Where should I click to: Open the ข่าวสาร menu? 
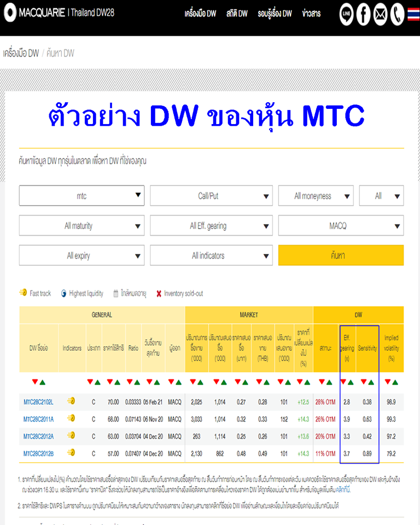point(311,14)
